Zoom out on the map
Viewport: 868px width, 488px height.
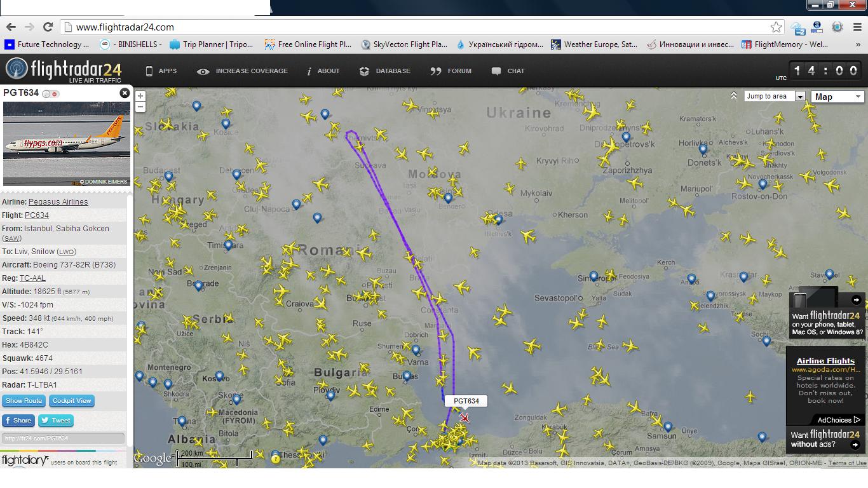click(140, 107)
